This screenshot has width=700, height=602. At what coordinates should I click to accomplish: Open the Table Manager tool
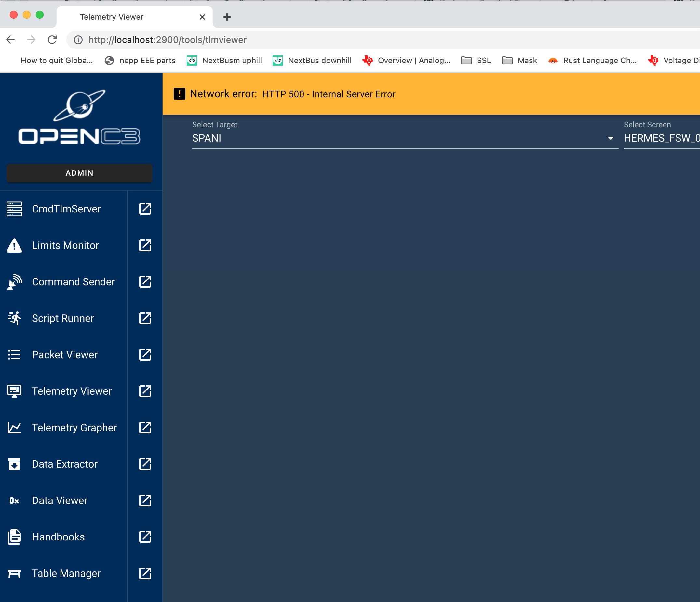coord(65,573)
